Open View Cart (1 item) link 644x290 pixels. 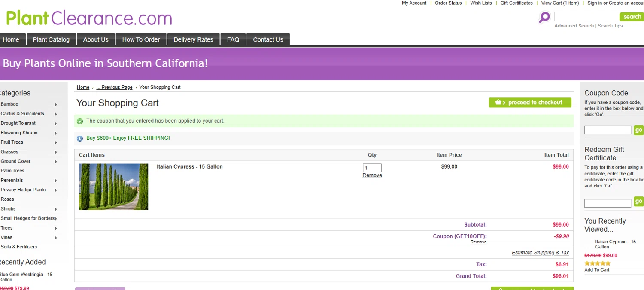coord(560,3)
